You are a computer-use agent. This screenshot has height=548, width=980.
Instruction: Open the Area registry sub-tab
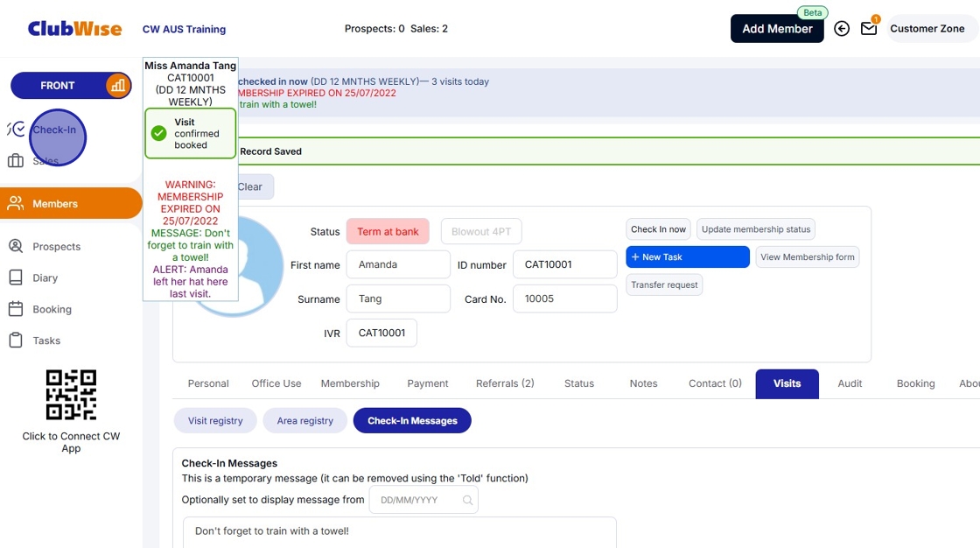[x=305, y=420]
